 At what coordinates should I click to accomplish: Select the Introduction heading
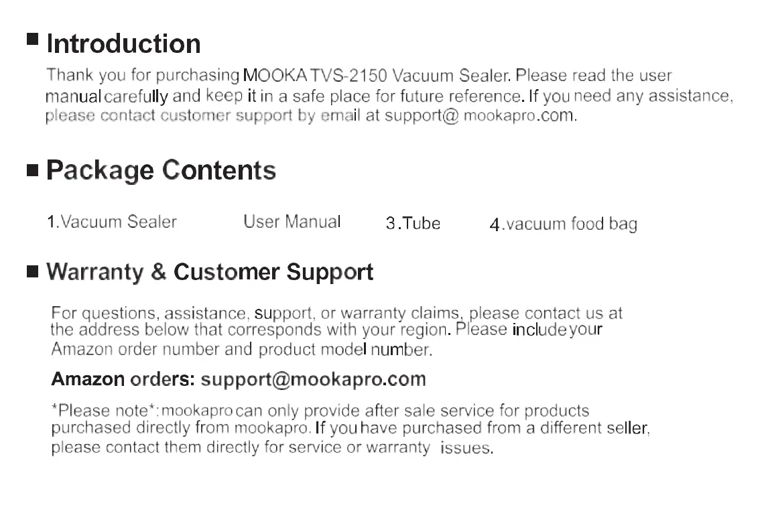123,44
